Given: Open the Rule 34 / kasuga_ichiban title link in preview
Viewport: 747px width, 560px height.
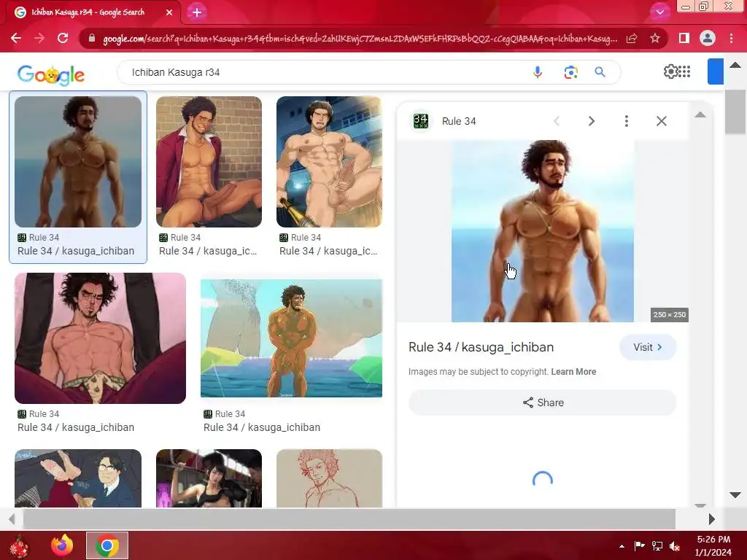Looking at the screenshot, I should point(481,347).
